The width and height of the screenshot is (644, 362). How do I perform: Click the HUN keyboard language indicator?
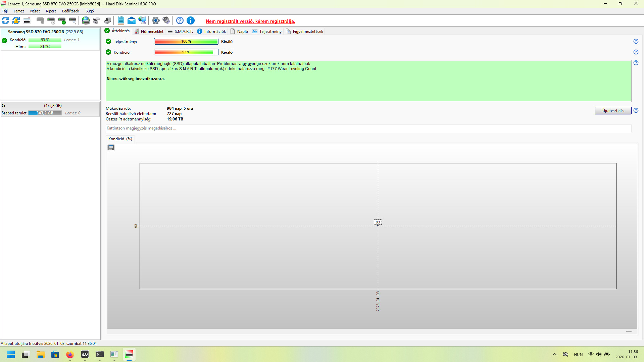tap(578, 355)
